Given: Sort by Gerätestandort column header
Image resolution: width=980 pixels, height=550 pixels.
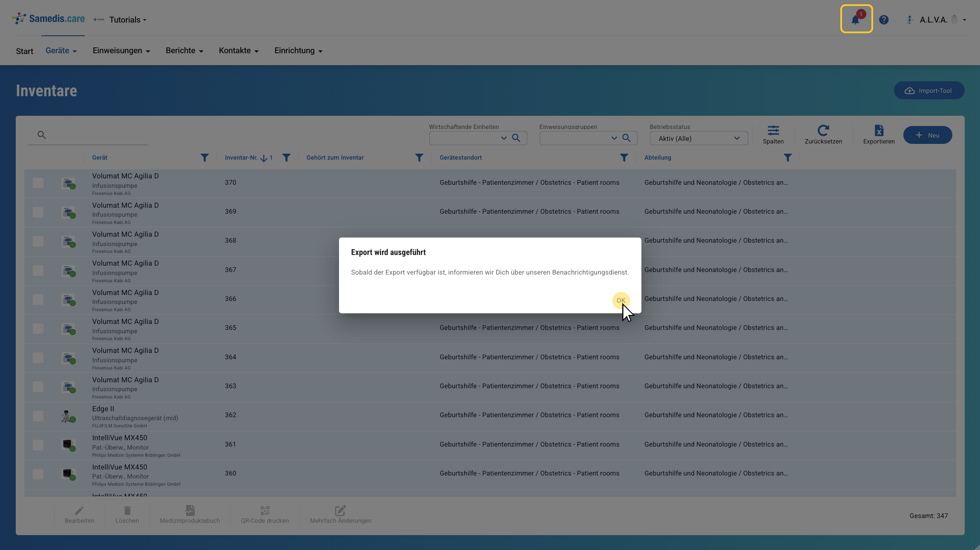Looking at the screenshot, I should pyautogui.click(x=461, y=158).
